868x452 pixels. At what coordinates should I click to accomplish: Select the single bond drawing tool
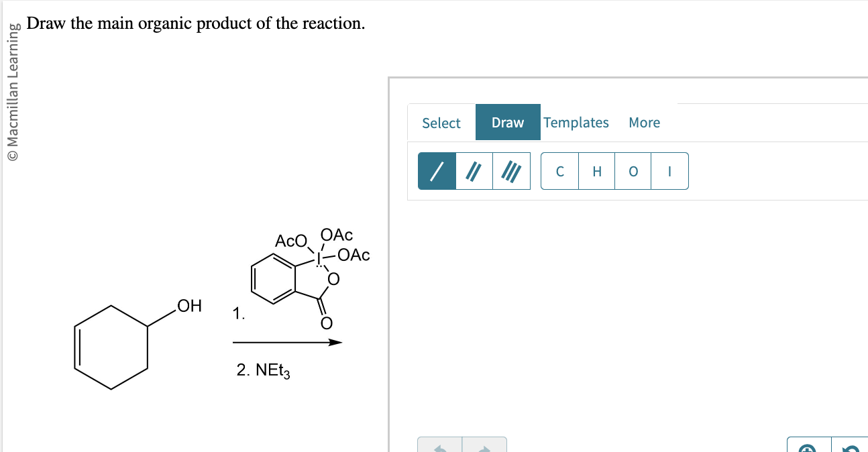[437, 171]
